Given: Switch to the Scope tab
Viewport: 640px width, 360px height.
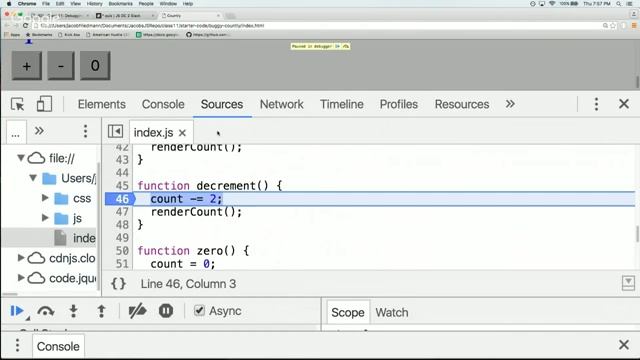Looking at the screenshot, I should [348, 313].
